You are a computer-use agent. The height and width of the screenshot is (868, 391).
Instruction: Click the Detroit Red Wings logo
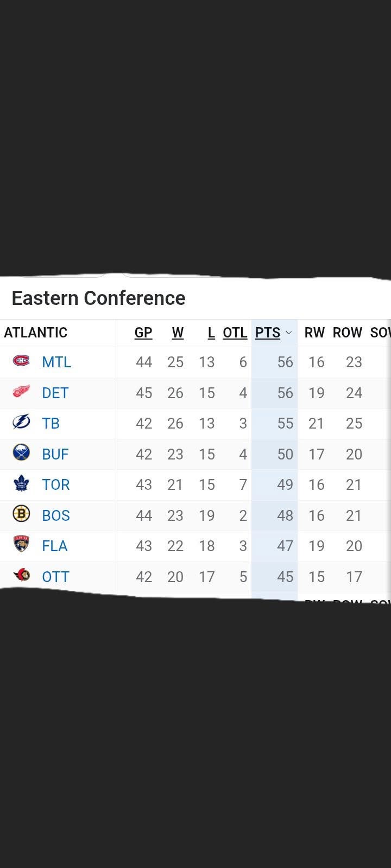click(21, 392)
